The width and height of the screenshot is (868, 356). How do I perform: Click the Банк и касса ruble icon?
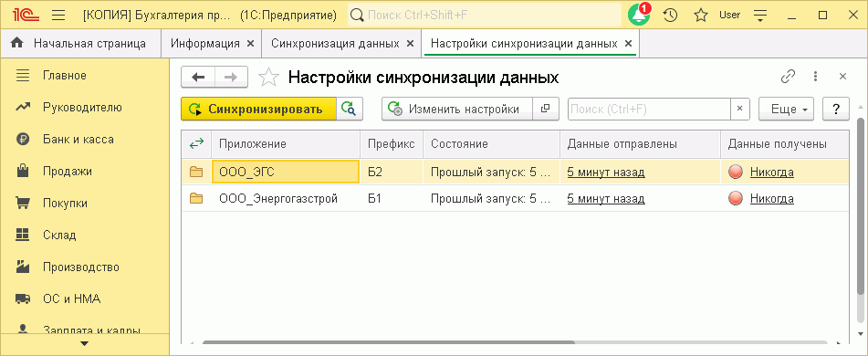[22, 140]
